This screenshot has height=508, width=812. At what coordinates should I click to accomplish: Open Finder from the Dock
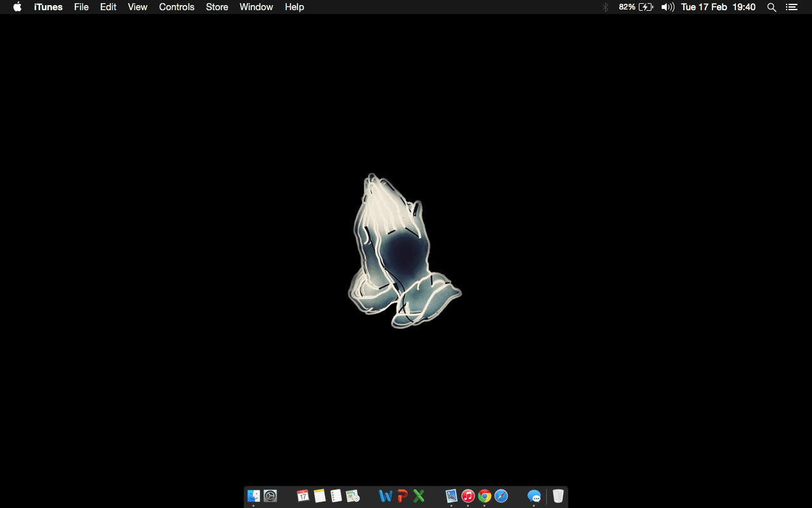click(x=254, y=496)
